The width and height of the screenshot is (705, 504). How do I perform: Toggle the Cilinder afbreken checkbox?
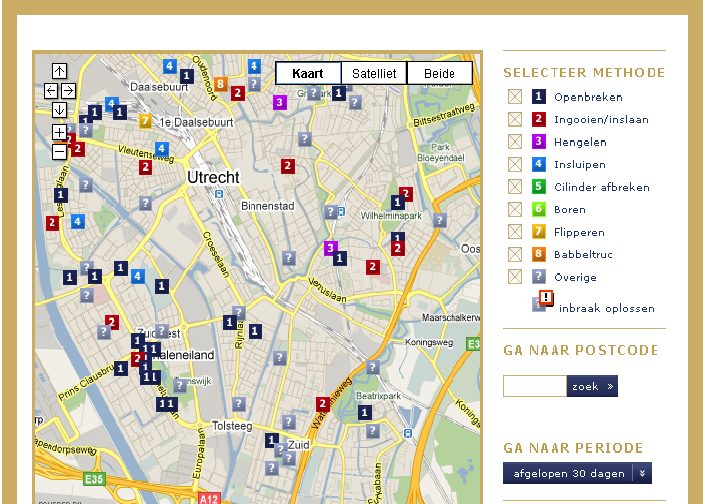(515, 187)
